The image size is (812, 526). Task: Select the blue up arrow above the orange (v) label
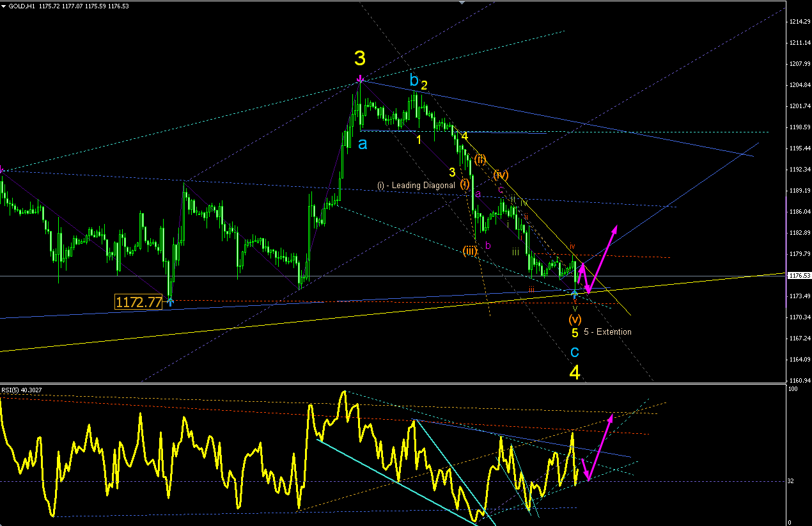tap(575, 293)
